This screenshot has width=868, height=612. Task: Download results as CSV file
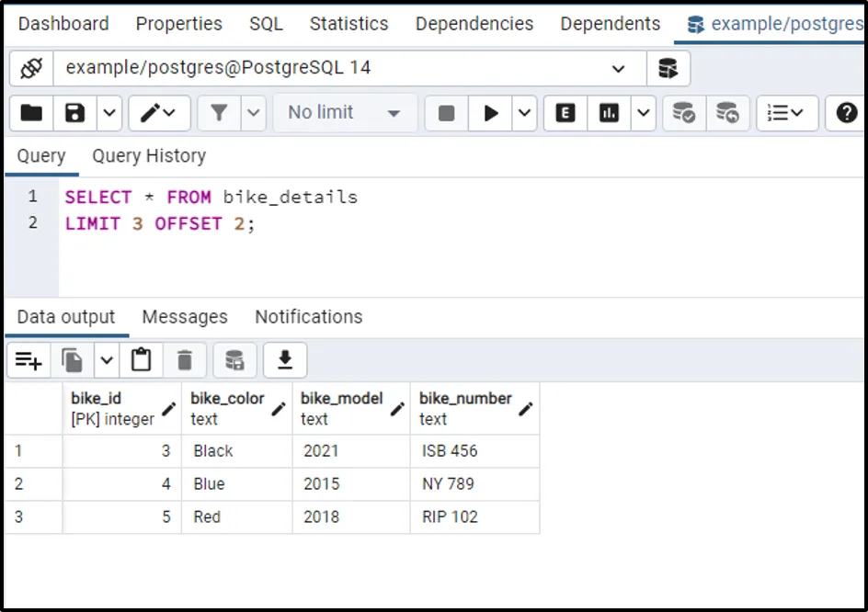pos(285,360)
